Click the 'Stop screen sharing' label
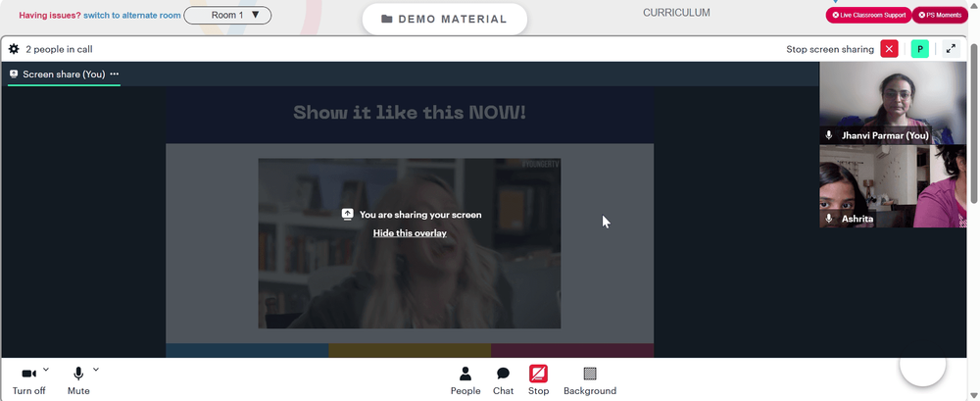Image resolution: width=980 pixels, height=401 pixels. tap(830, 49)
